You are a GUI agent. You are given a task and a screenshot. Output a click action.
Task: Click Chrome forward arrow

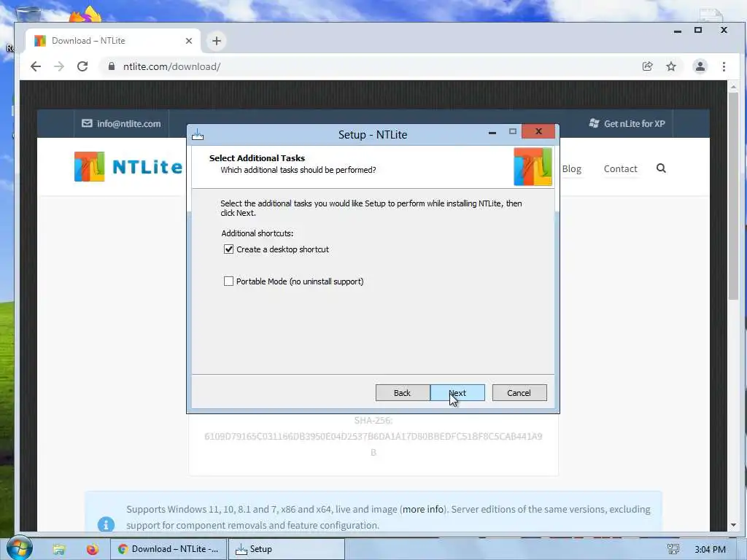point(59,66)
